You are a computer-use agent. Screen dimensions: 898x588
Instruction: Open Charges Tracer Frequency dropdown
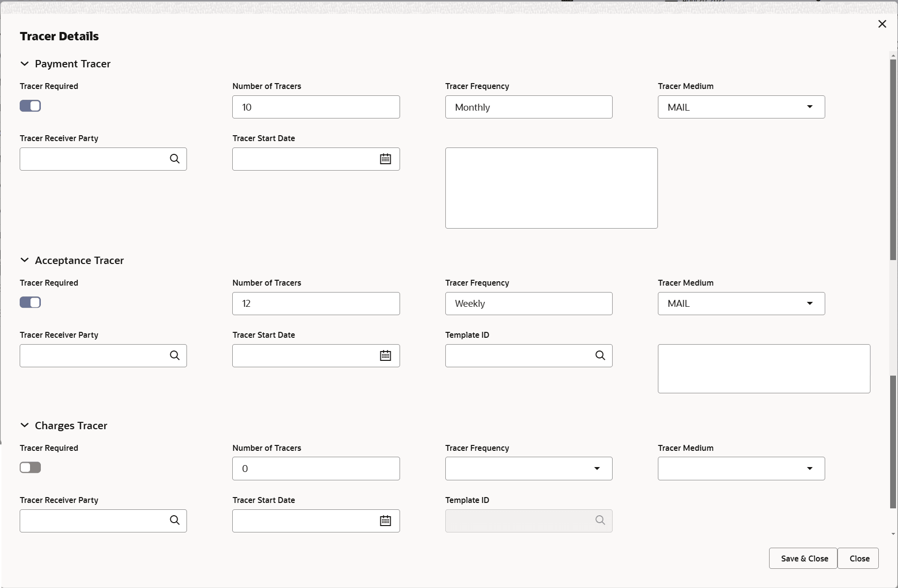(x=528, y=469)
